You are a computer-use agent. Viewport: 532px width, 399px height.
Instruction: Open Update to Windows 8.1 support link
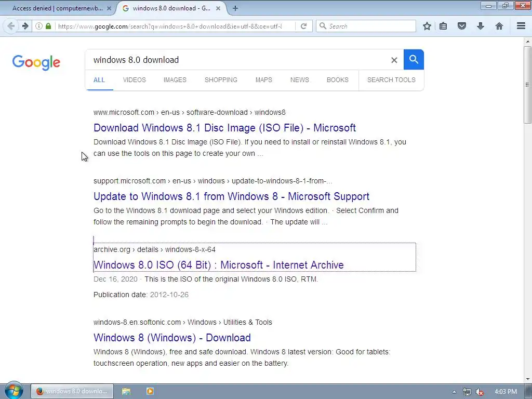tap(231, 196)
